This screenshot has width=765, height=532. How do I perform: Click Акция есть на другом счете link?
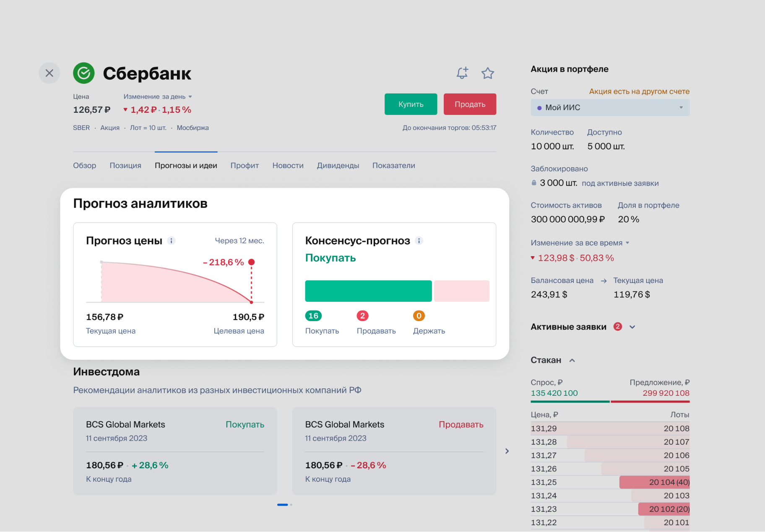(x=639, y=91)
